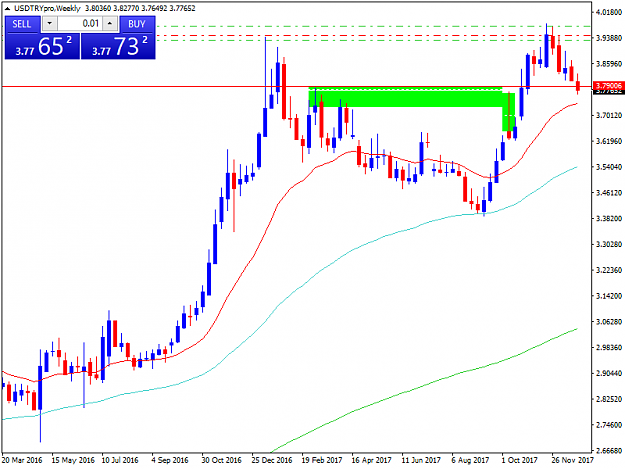Click the 3.06280 price scale label

[x=609, y=322]
